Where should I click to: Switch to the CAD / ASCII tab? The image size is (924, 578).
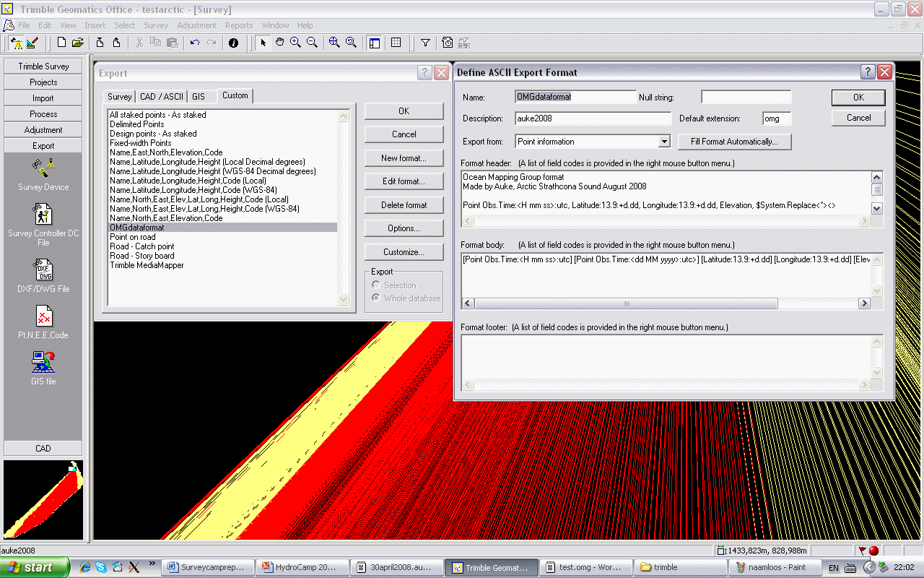(162, 97)
